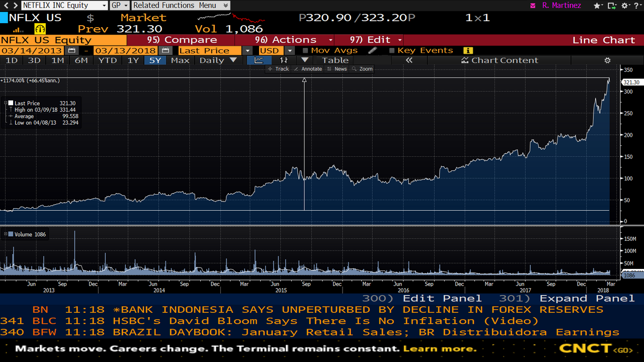Select the bar chart type icon

(283, 60)
